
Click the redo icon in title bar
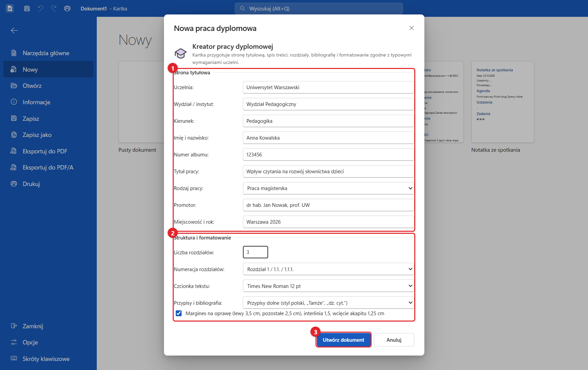tap(54, 8)
